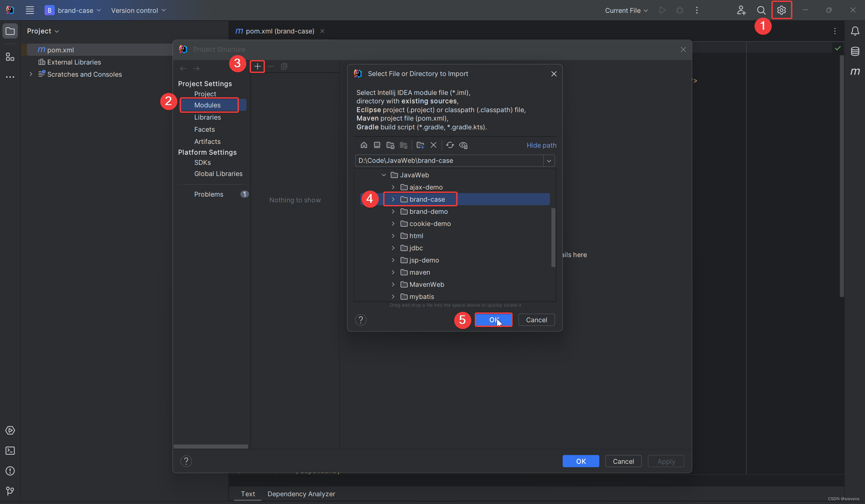This screenshot has width=865, height=504.
Task: Switch to Dependency Analyzer tab
Action: (x=301, y=494)
